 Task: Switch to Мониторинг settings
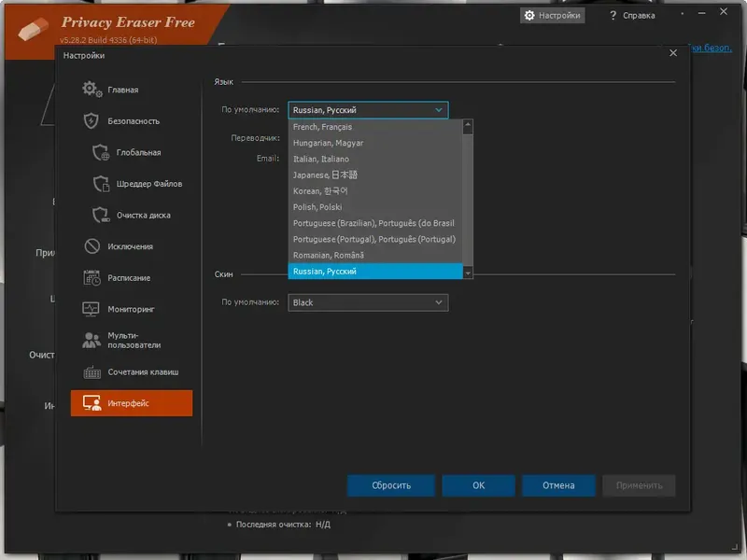[132, 310]
